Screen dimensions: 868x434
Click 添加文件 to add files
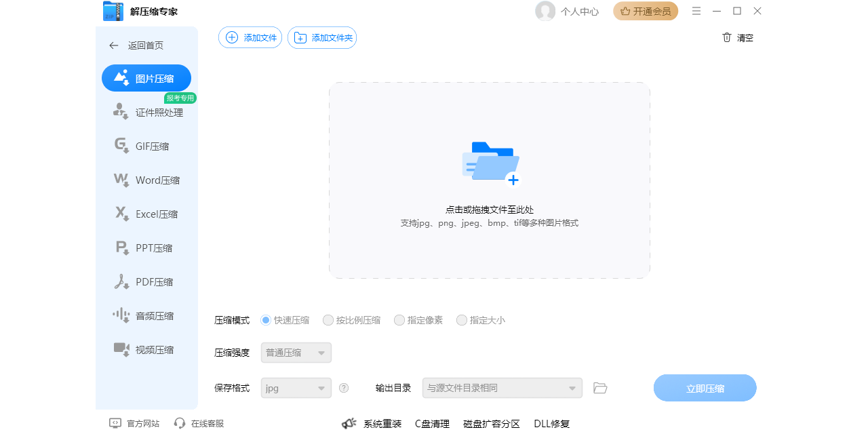point(250,37)
